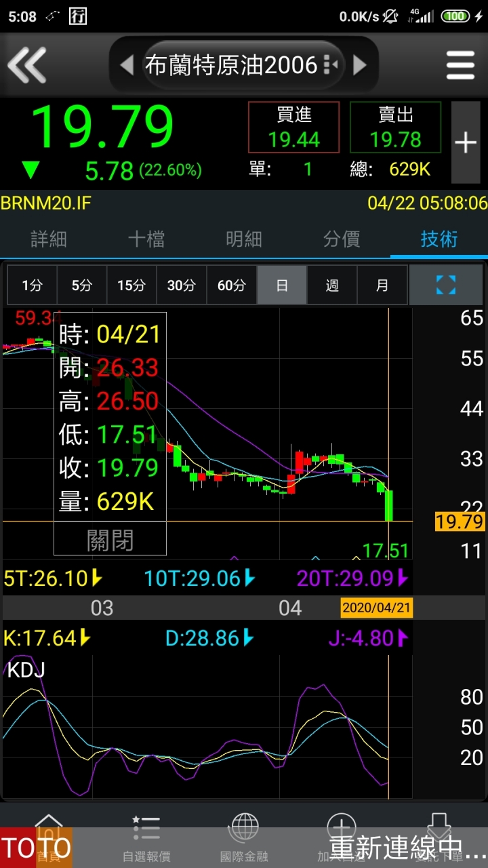Tap the last green candlestick

coord(389,505)
